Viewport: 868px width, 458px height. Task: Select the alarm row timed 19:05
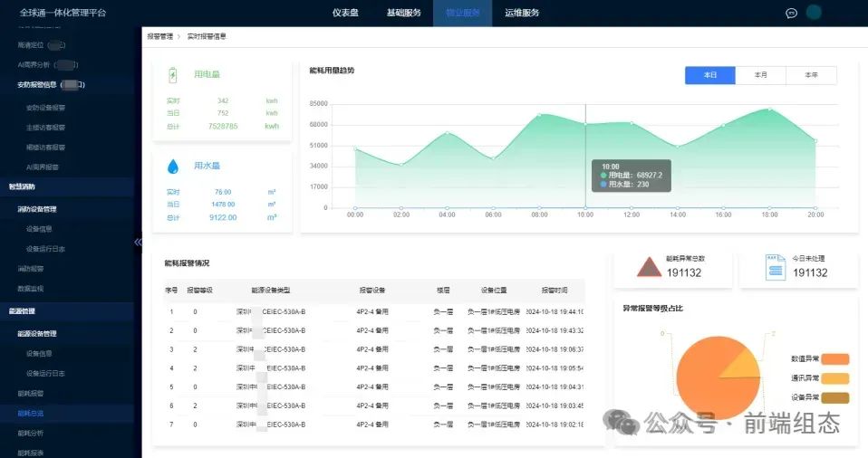[x=374, y=368]
